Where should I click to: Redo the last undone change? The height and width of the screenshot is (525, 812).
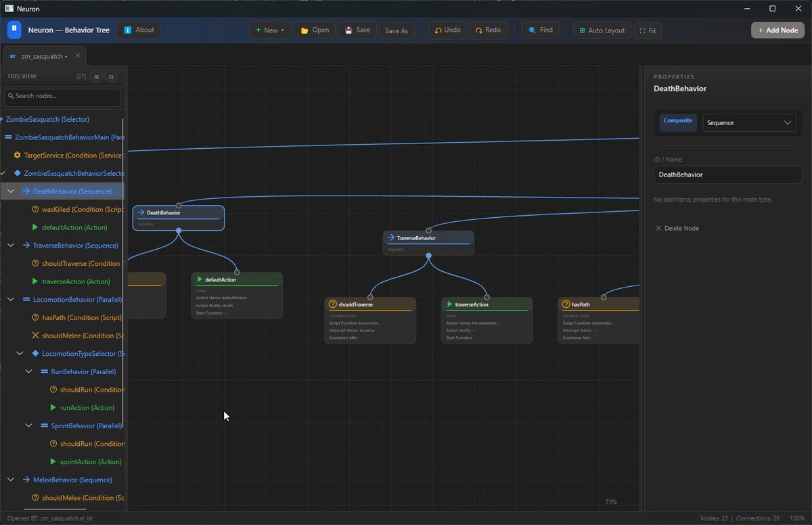click(x=488, y=30)
